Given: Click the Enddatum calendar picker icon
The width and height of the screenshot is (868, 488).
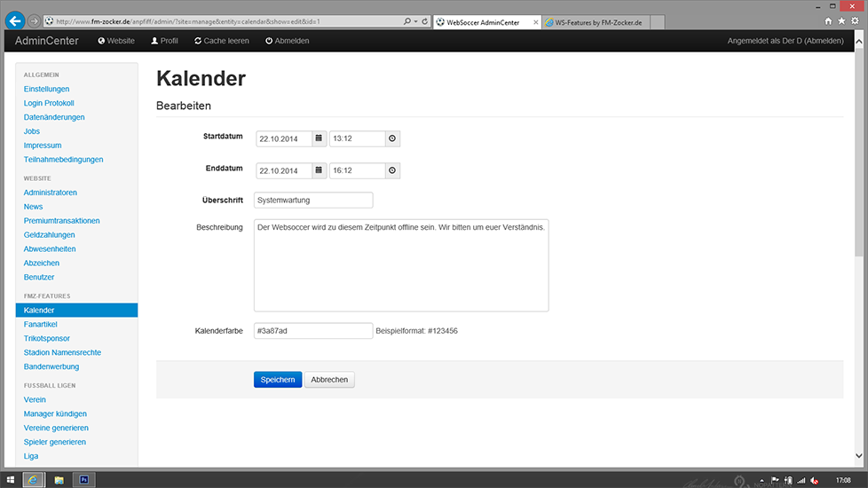Looking at the screenshot, I should click(320, 170).
